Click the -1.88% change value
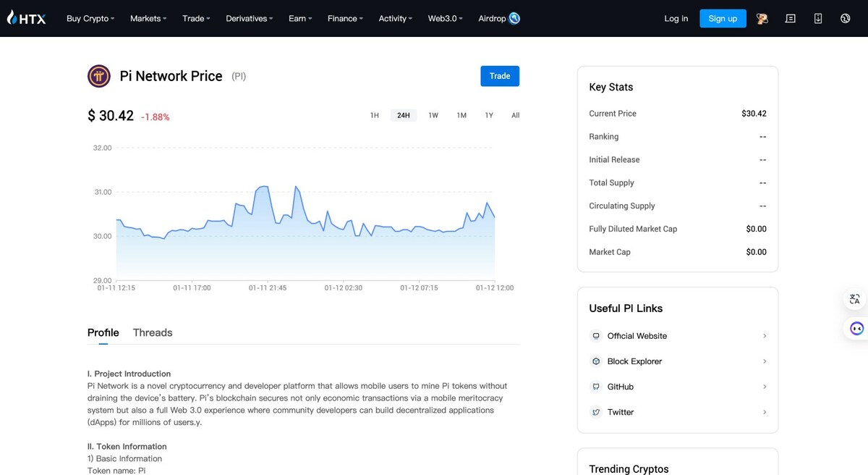868x475 pixels. pyautogui.click(x=156, y=117)
